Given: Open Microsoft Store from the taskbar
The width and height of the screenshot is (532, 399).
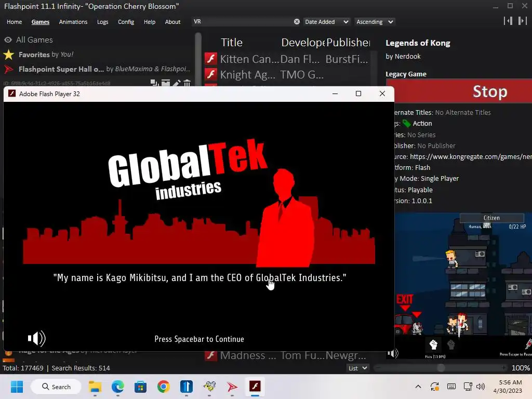Looking at the screenshot, I should (x=140, y=387).
